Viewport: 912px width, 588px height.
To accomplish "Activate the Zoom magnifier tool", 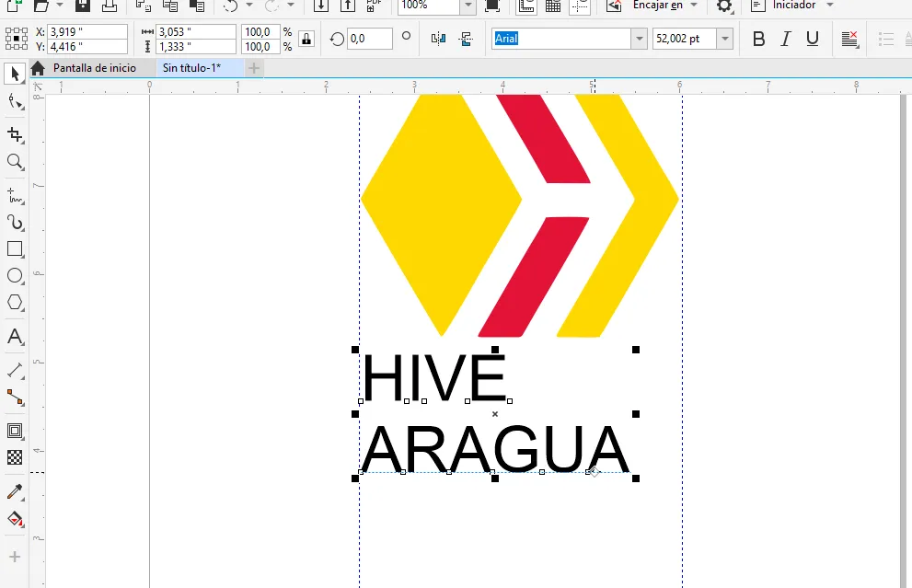I will [15, 162].
